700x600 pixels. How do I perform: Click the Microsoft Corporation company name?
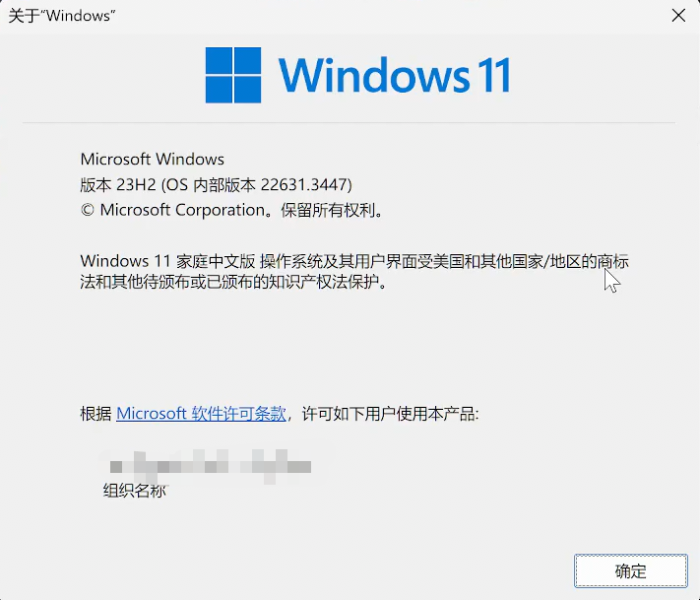[182, 210]
